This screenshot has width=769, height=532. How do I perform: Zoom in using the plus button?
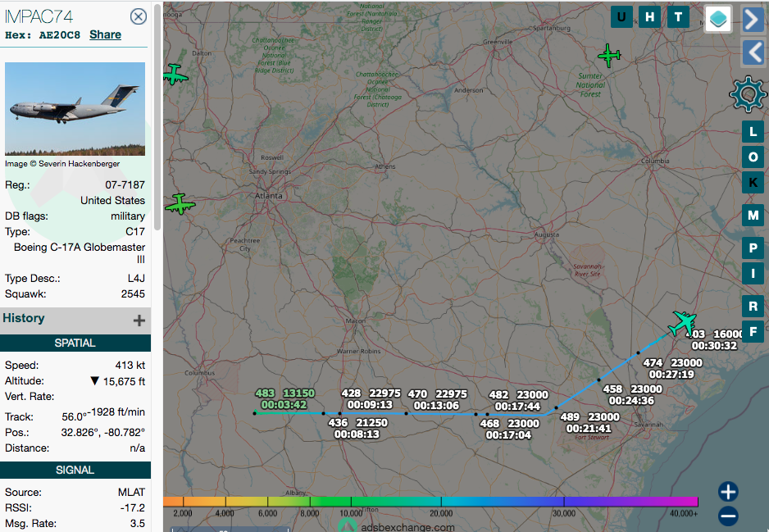coord(728,492)
